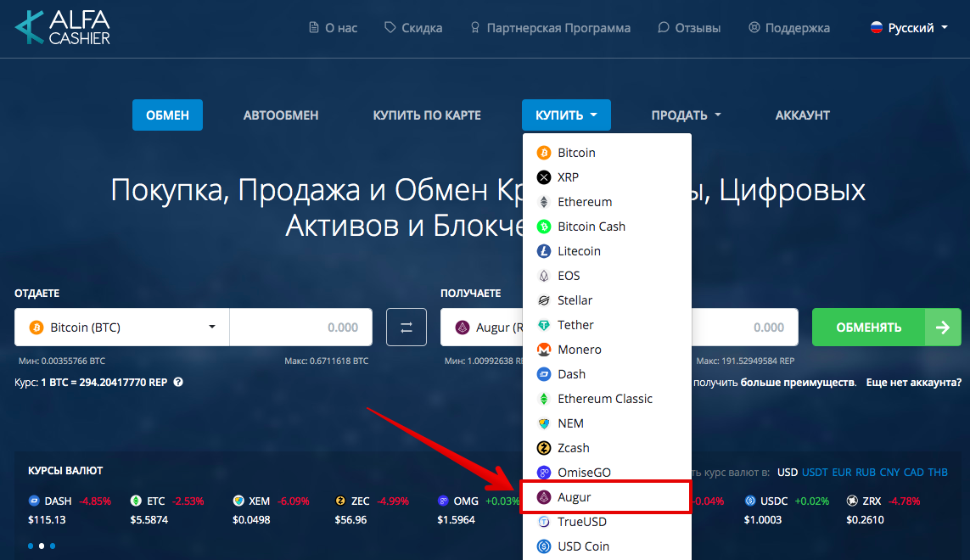Choose Ethereum from the buy menu
The image size is (970, 560).
[x=607, y=202]
